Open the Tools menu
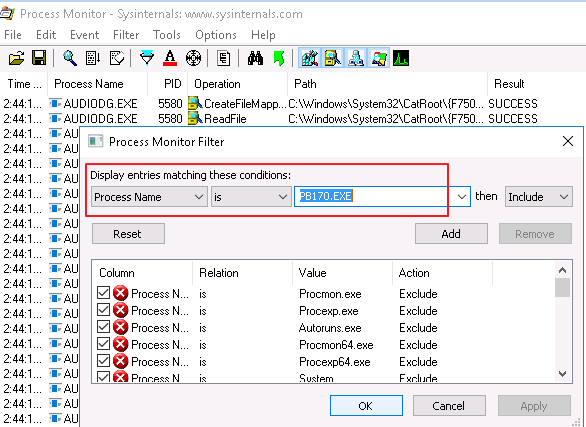586x427 pixels. (x=167, y=35)
